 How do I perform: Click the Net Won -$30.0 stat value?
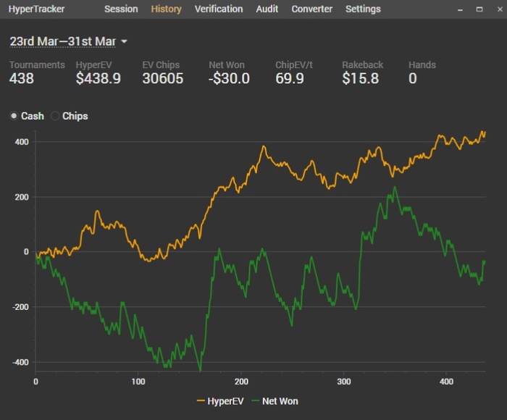(229, 78)
